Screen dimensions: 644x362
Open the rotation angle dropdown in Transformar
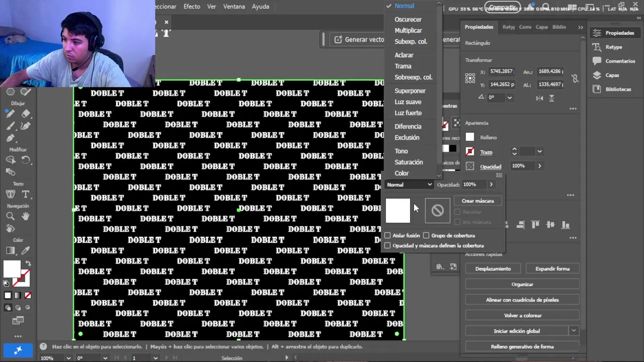pyautogui.click(x=510, y=98)
